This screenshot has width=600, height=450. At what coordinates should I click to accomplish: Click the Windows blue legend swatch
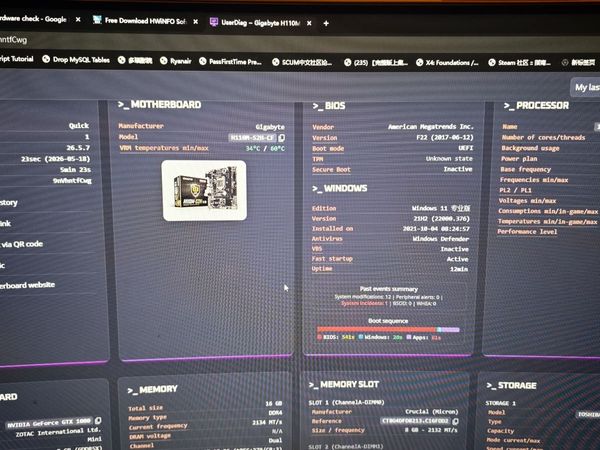coord(360,337)
